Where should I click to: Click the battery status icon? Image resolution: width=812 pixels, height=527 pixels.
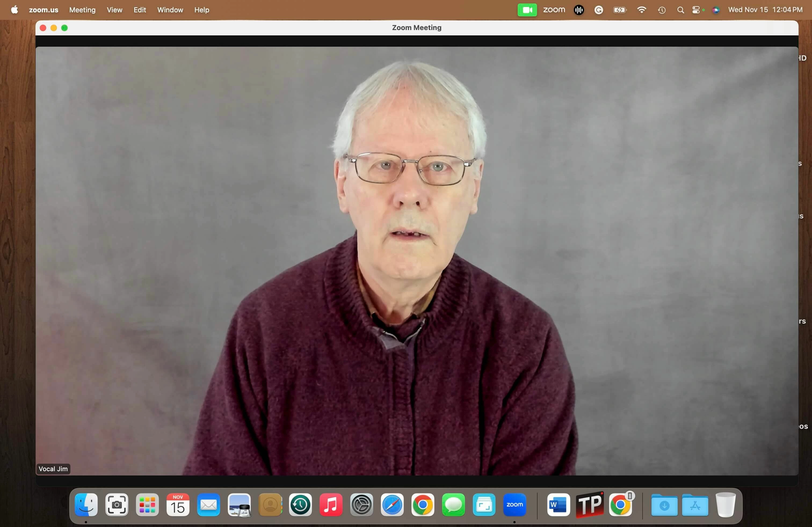[x=619, y=10]
